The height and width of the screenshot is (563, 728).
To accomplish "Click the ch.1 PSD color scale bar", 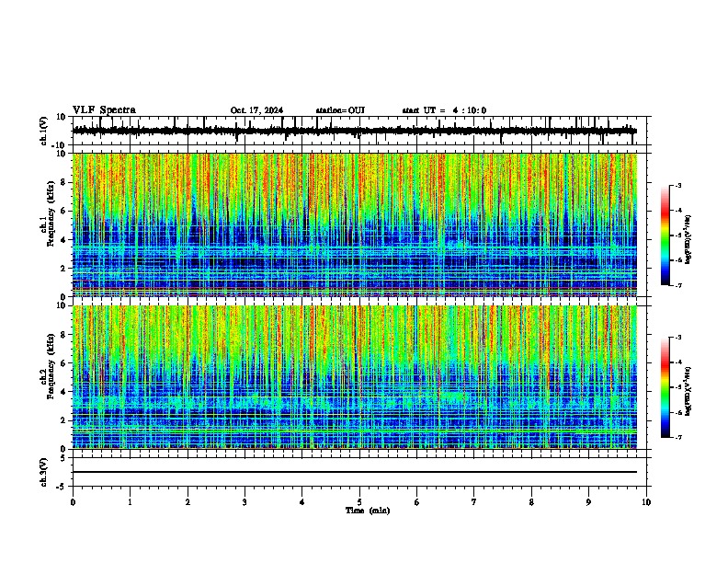I will pos(665,236).
